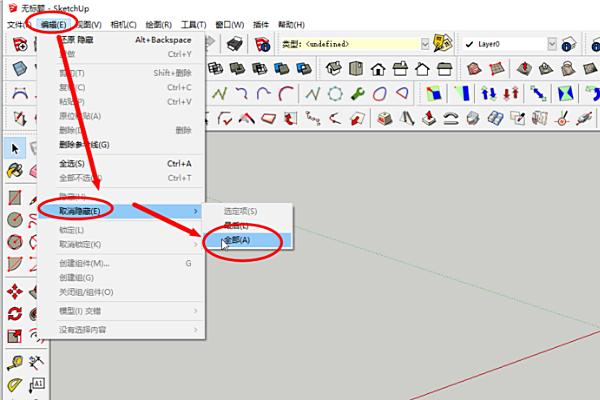Select Sandbox From Contours tool
Screen dimensions: 600x400
[x=474, y=69]
